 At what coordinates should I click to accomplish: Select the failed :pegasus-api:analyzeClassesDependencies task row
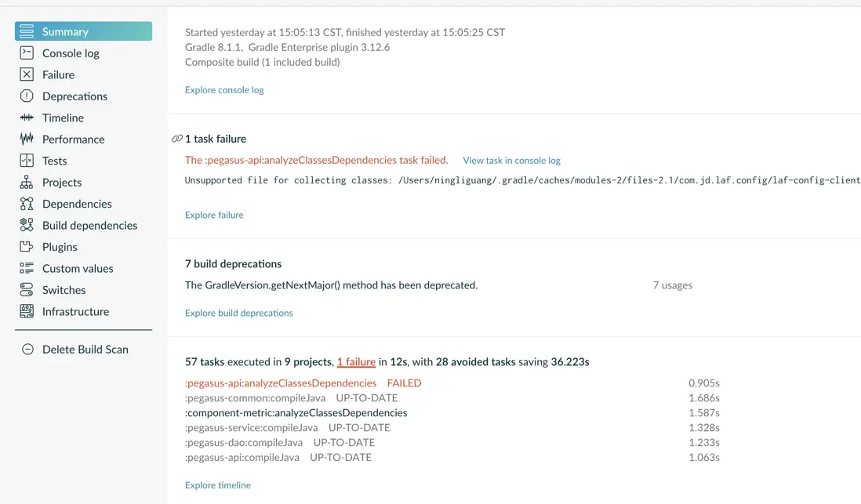[x=281, y=383]
